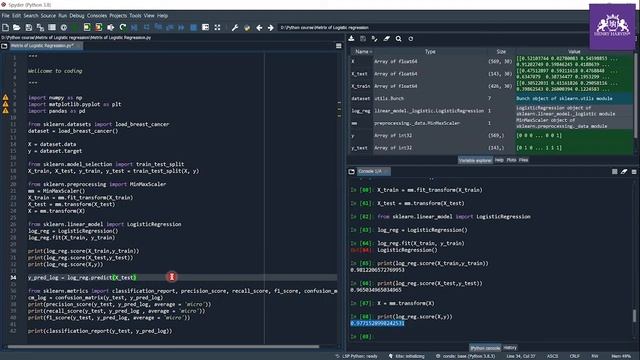This screenshot has width=640, height=360.
Task: Click the Save data icon in Variable explorer
Action: [x=363, y=39]
